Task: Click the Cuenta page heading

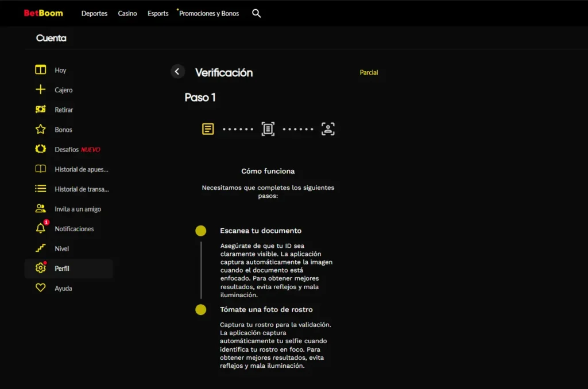Action: click(x=51, y=38)
